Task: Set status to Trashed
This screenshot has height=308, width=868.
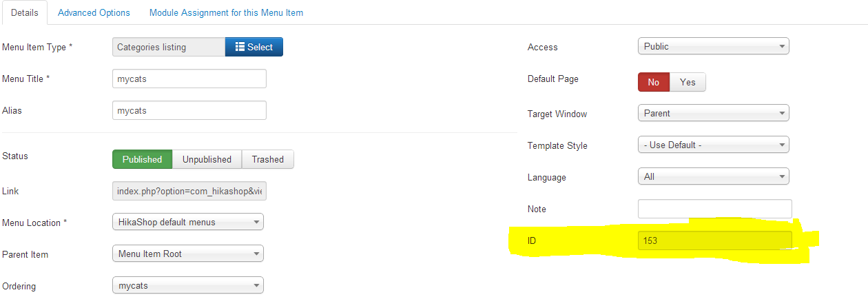Action: pyautogui.click(x=267, y=159)
